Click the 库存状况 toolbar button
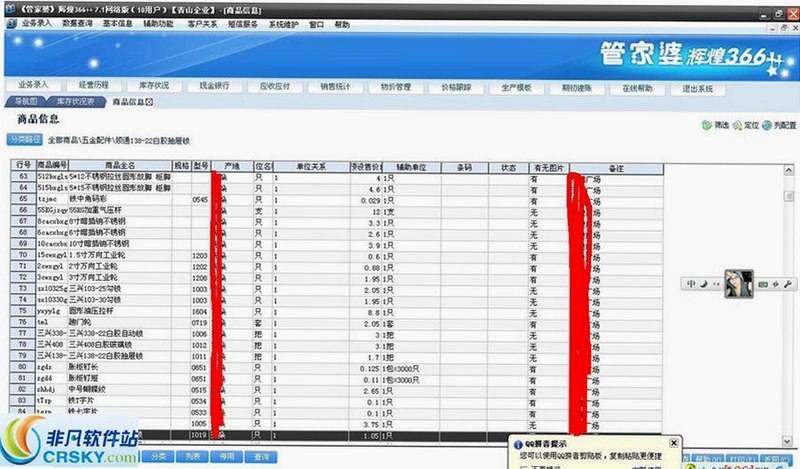 [x=154, y=86]
